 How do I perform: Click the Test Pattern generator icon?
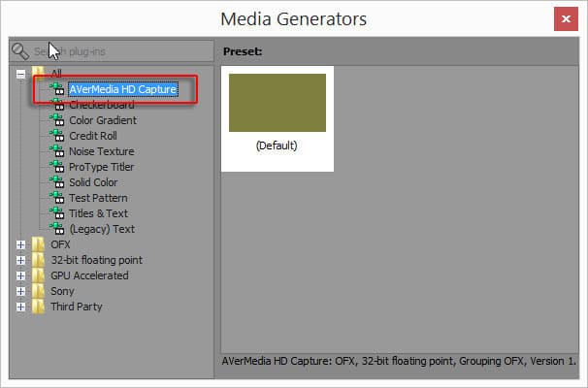57,198
